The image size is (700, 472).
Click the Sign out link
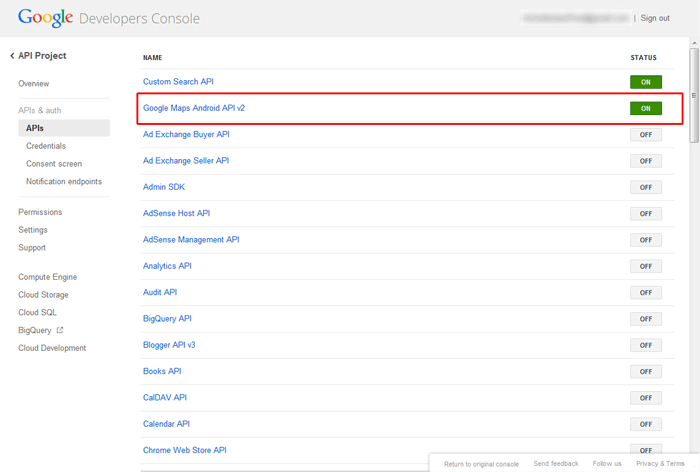pyautogui.click(x=655, y=18)
